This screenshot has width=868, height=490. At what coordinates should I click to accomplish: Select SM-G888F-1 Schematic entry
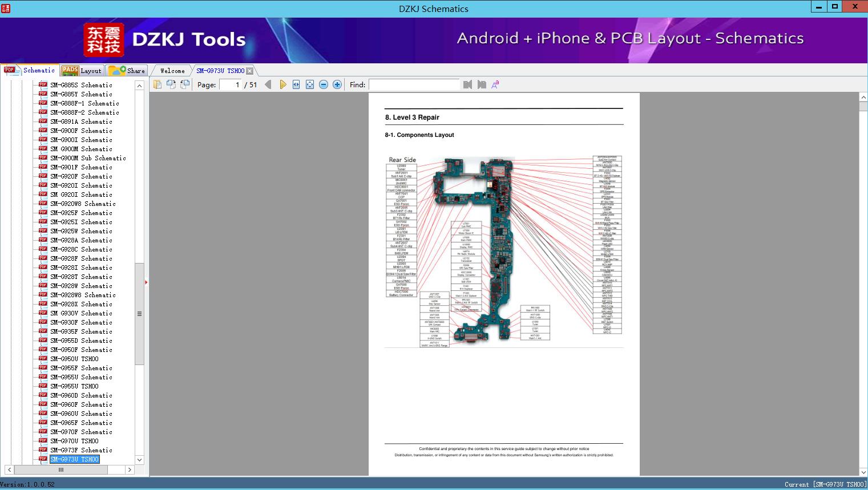[x=84, y=103]
